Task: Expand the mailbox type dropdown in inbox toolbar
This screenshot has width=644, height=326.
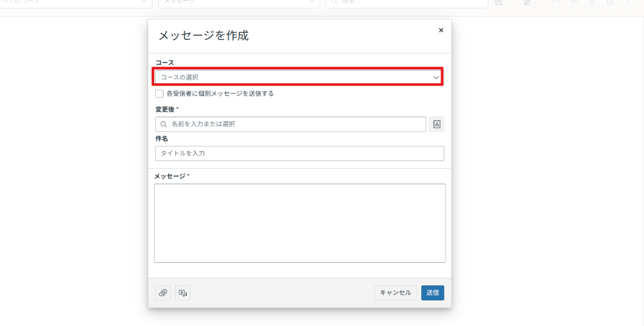Action: click(x=238, y=3)
